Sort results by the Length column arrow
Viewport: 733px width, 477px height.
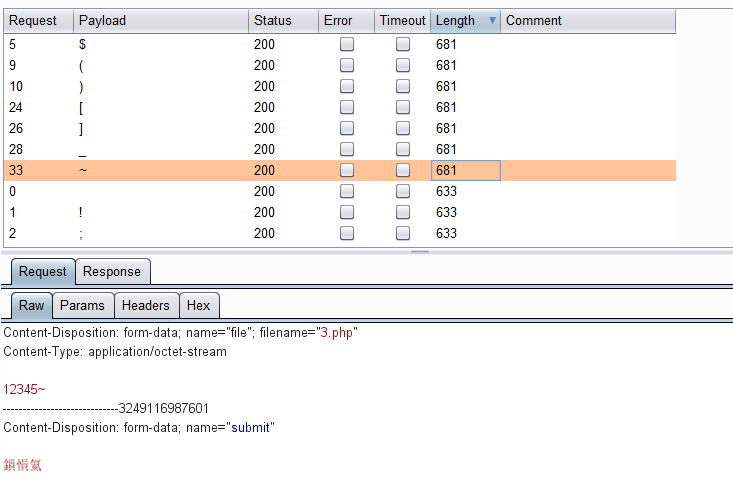pos(492,21)
